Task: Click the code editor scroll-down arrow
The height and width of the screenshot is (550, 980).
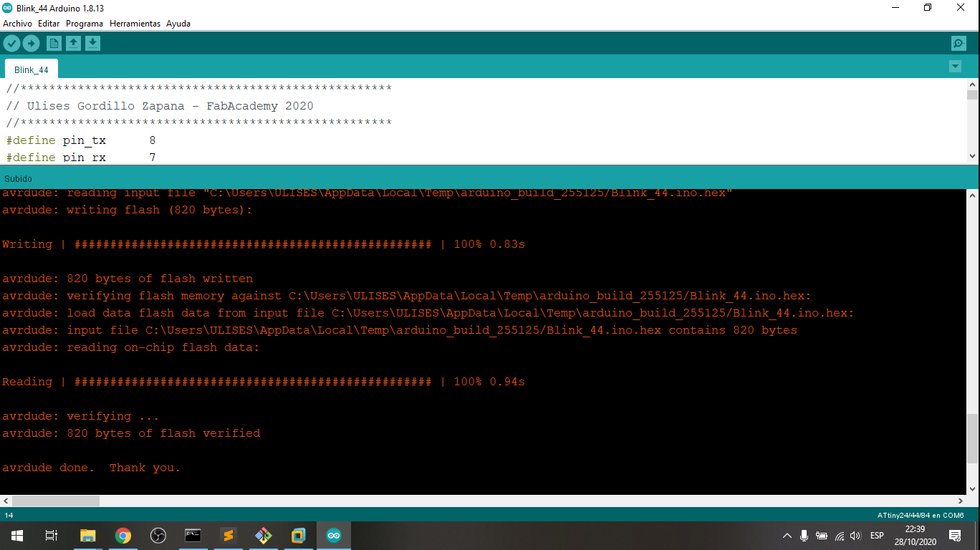Action: coord(972,156)
